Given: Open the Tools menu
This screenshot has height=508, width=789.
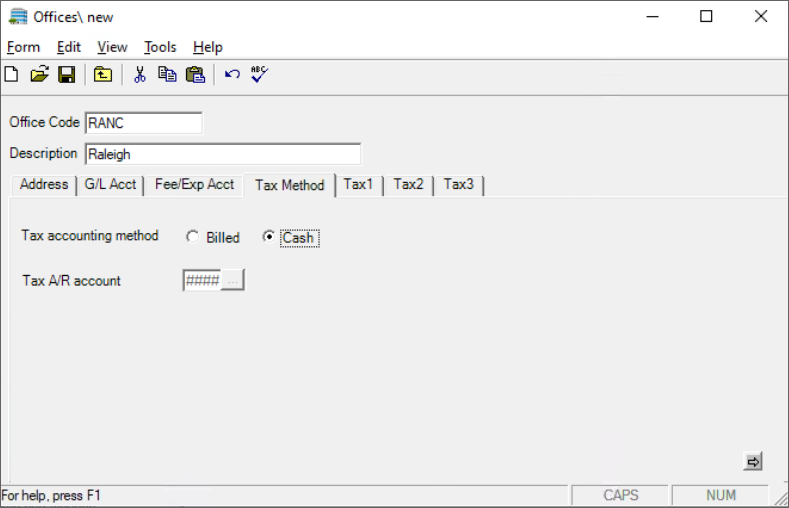Looking at the screenshot, I should (160, 47).
